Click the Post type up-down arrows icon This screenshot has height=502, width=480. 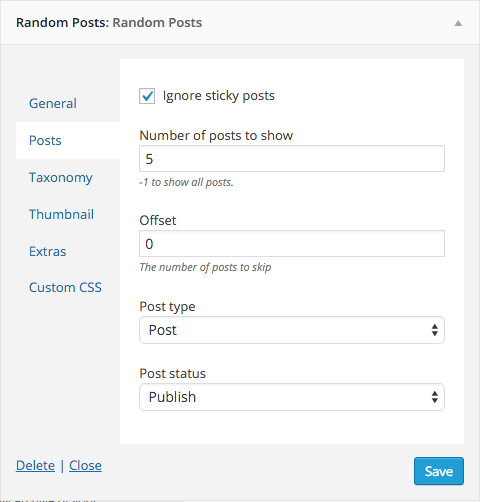pos(434,330)
